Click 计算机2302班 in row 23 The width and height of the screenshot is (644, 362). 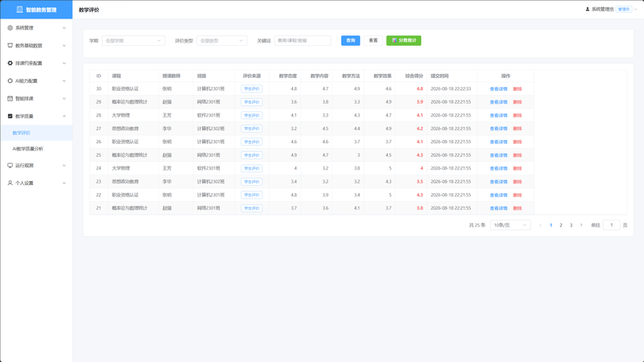point(211,182)
